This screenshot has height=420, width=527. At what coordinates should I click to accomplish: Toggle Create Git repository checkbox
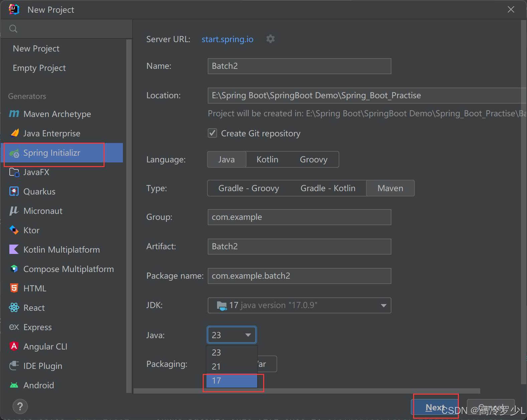point(212,133)
